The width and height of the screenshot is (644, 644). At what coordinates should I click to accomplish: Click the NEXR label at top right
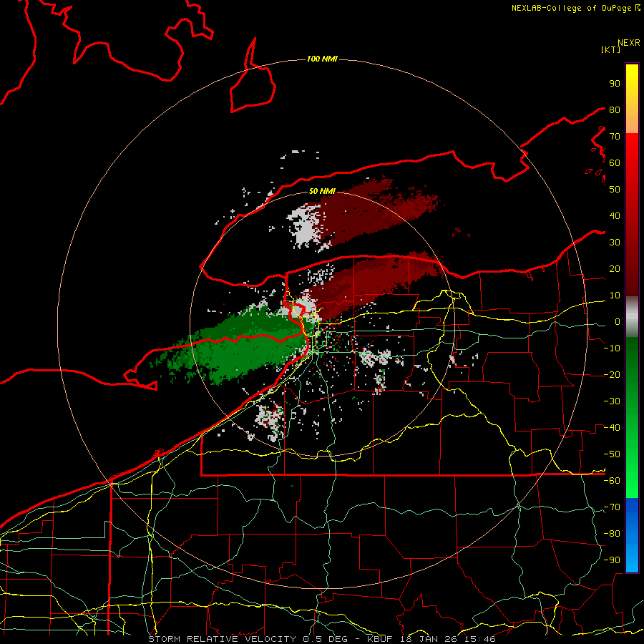(x=629, y=43)
